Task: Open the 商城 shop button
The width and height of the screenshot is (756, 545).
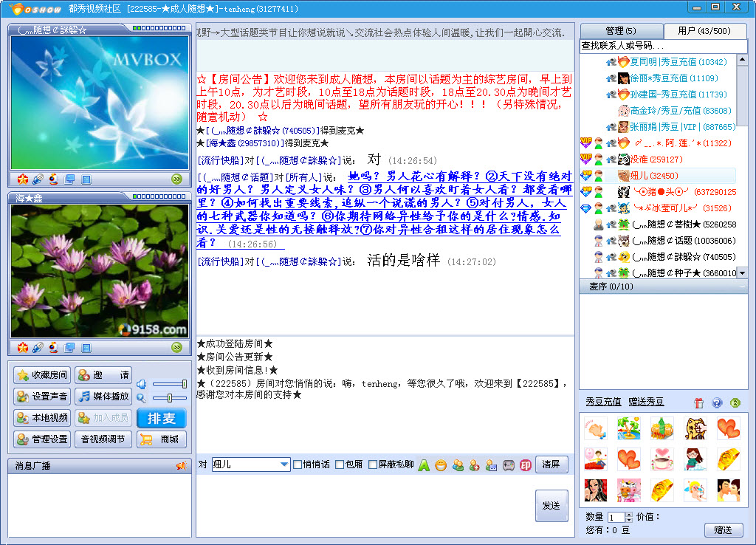Action: (162, 439)
